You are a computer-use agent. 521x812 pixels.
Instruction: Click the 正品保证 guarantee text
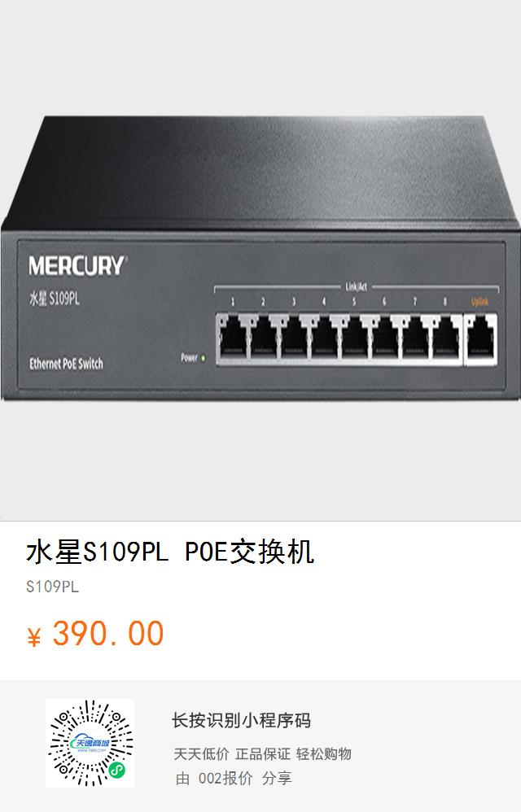pos(263,754)
